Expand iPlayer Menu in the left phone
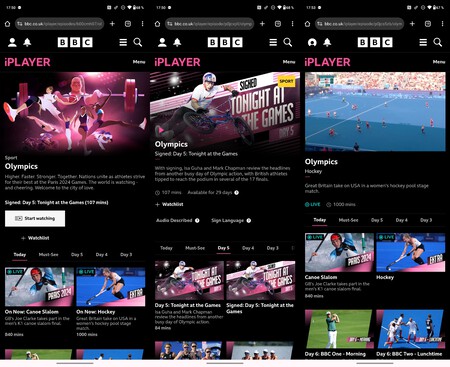This screenshot has width=450, height=367. pyautogui.click(x=139, y=62)
